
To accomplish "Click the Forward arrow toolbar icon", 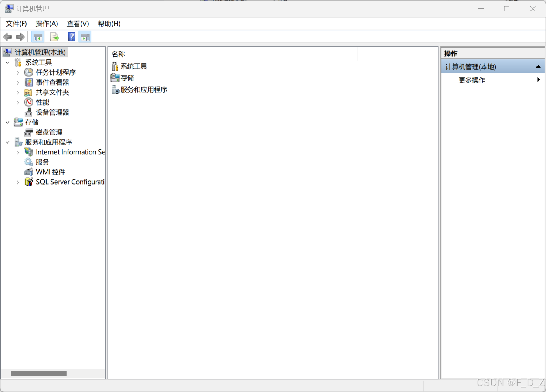I will tap(20, 37).
